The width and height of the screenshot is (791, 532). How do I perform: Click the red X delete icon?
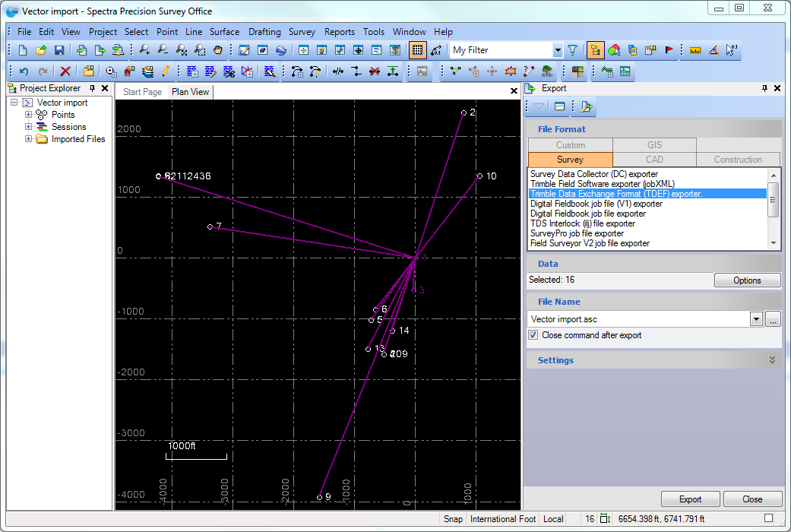65,71
